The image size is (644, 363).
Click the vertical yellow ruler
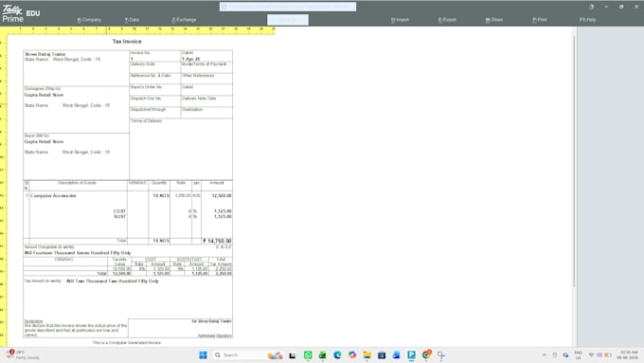[3, 190]
